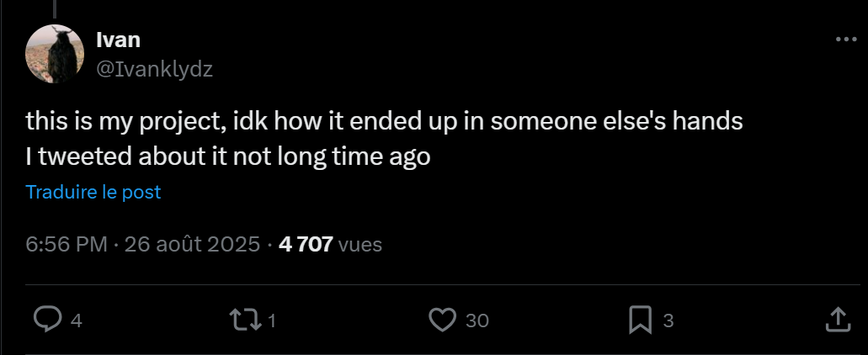Viewport: 868px width, 355px height.
Task: Repost this tweet using the retweet icon
Action: [x=244, y=319]
